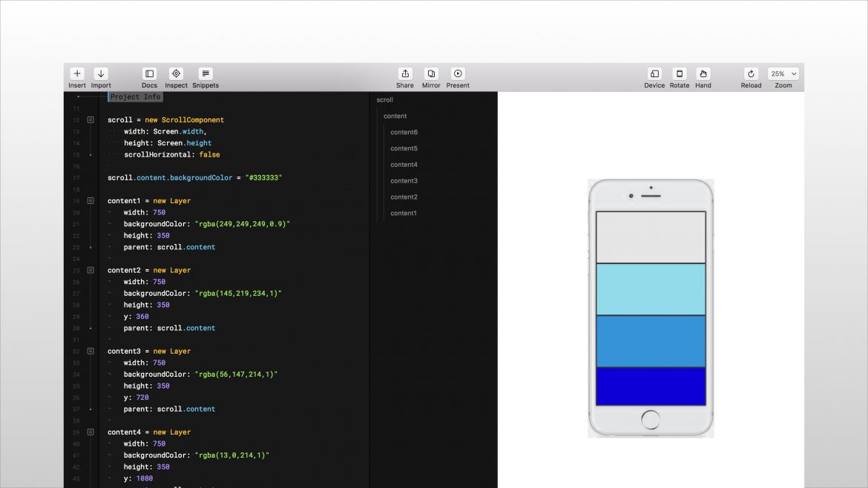Select the content layer in tree

(x=395, y=116)
